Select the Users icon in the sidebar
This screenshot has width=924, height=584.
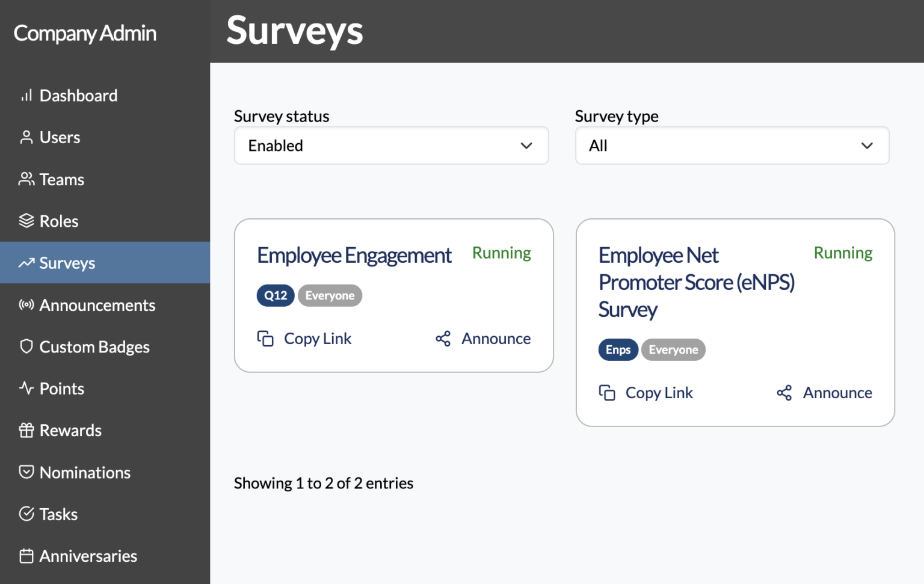(25, 137)
